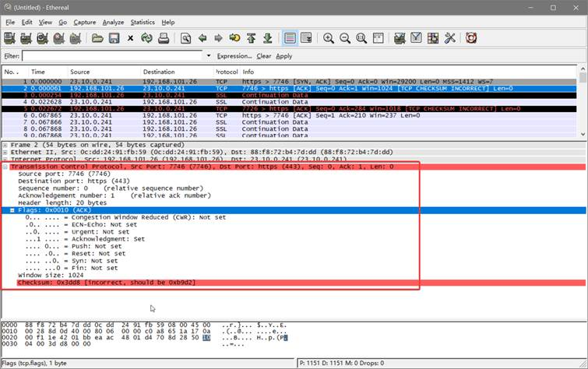
Task: Open a capture file with folder icon
Action: tap(97, 38)
